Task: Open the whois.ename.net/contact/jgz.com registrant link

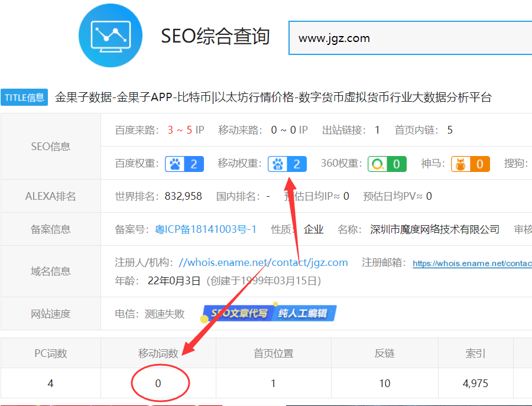Action: (263, 262)
